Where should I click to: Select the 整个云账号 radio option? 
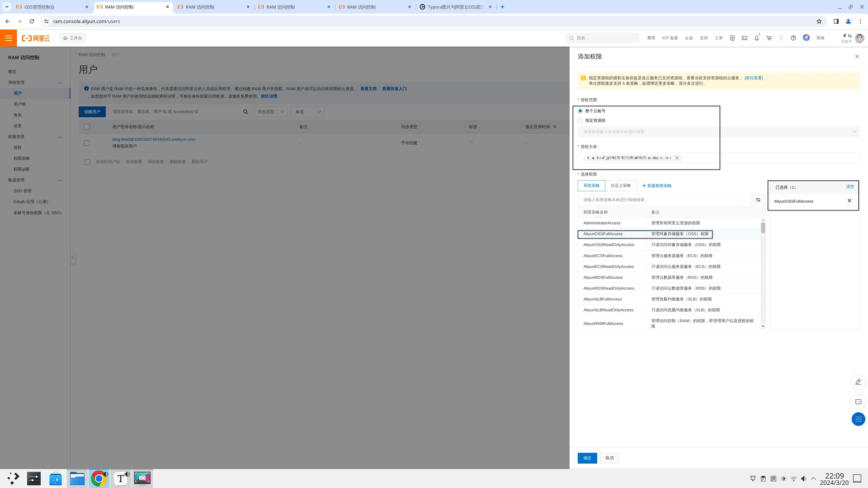tap(580, 111)
